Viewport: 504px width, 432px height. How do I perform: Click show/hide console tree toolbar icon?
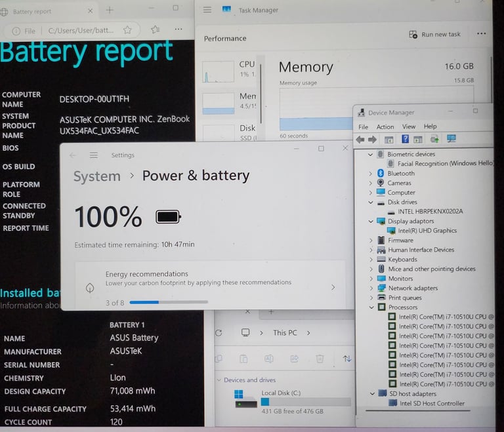[x=389, y=140]
